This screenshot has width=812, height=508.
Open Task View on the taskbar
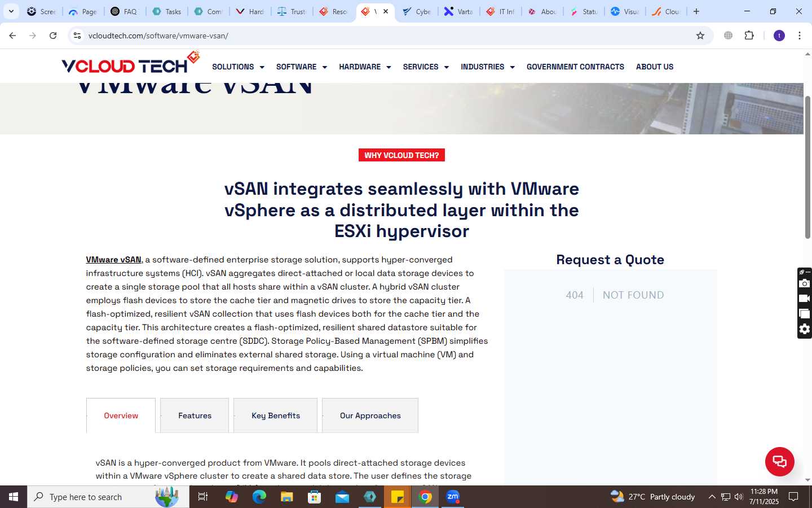pos(203,497)
